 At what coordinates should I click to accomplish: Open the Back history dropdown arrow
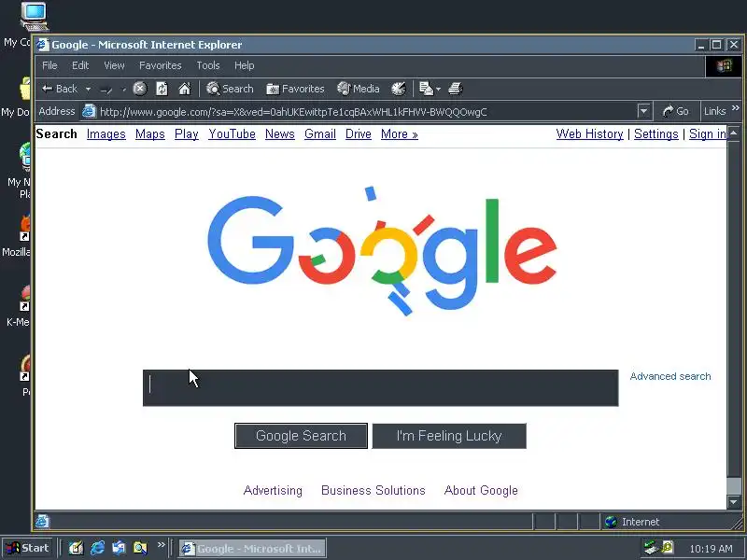[x=88, y=89]
